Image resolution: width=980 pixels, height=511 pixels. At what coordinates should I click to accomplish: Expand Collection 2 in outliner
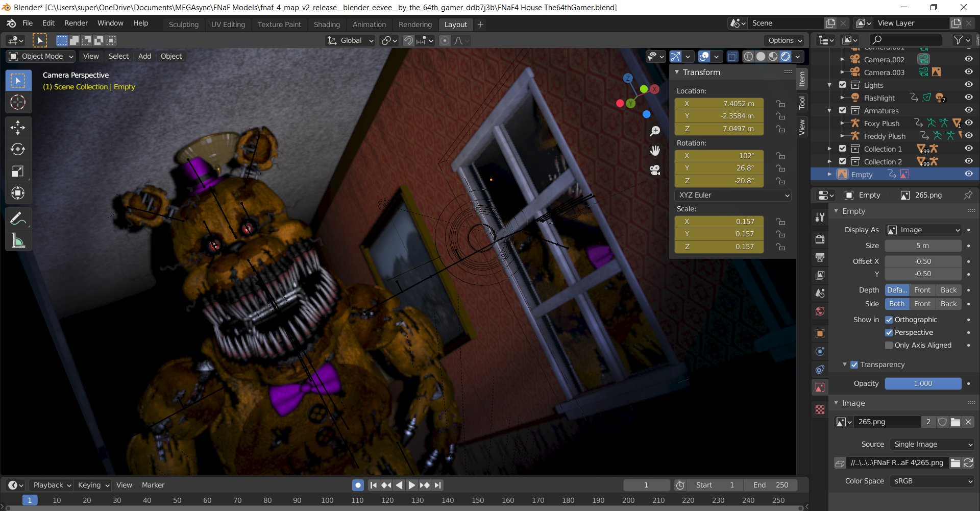[829, 161]
